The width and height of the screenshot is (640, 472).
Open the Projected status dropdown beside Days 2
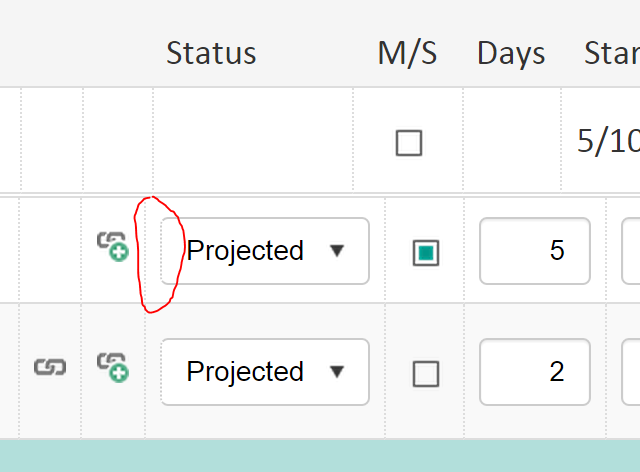[x=265, y=372]
